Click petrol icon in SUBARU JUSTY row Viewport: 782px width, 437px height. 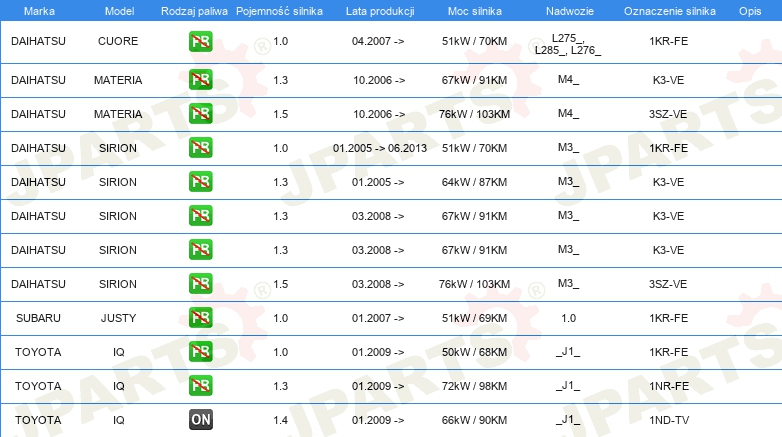coord(200,317)
